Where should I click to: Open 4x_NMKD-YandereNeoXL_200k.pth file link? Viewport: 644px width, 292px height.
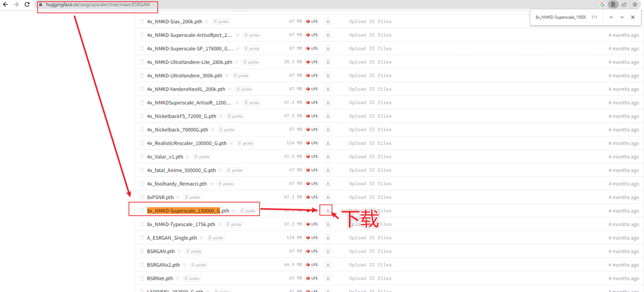click(x=186, y=89)
